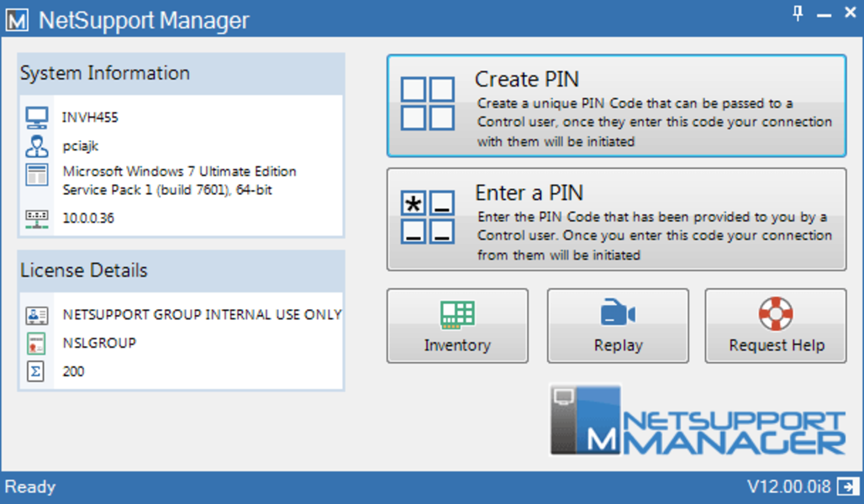Open the Enter a PIN option
The image size is (864, 504).
pos(616,219)
